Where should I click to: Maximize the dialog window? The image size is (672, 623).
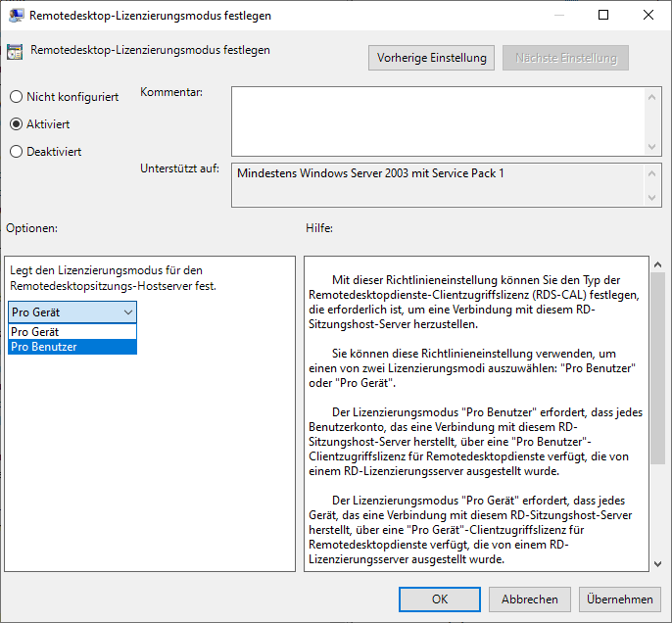pos(603,16)
